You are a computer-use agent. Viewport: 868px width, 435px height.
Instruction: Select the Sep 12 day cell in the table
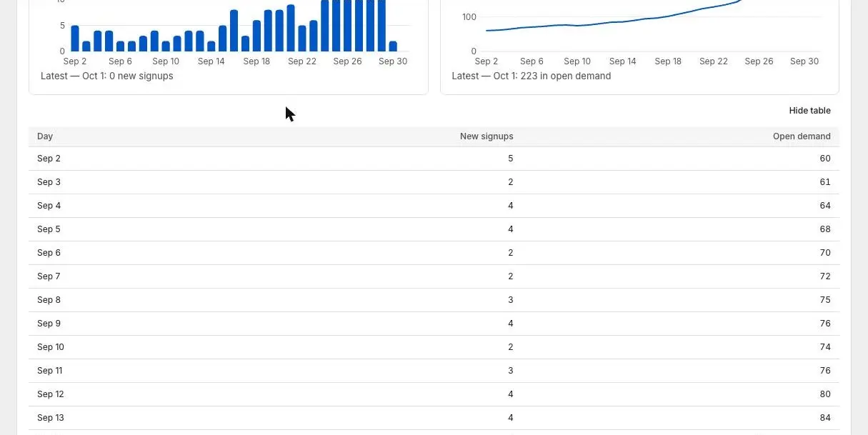coord(51,394)
